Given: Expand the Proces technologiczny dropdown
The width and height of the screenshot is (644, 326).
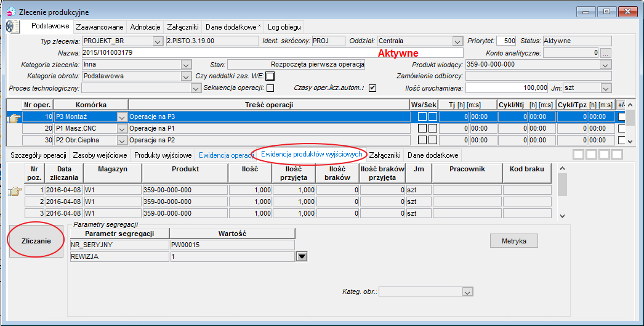Looking at the screenshot, I should click(196, 88).
